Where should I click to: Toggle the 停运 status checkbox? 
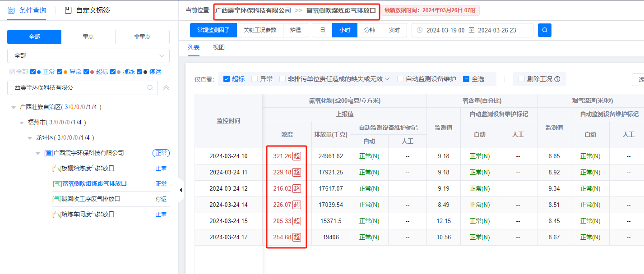pyautogui.click(x=139, y=72)
